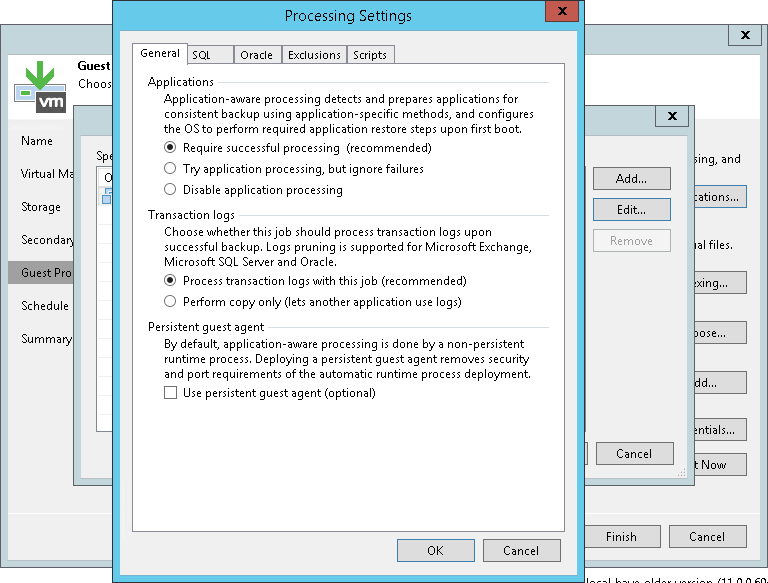
Task: Go to Name step in wizard sidebar
Action: (37, 141)
